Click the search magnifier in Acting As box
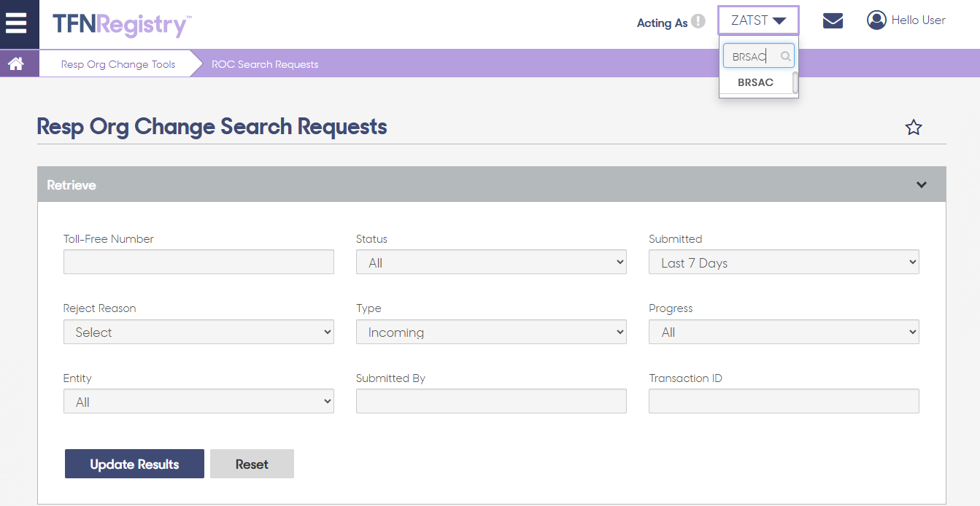 tap(785, 56)
